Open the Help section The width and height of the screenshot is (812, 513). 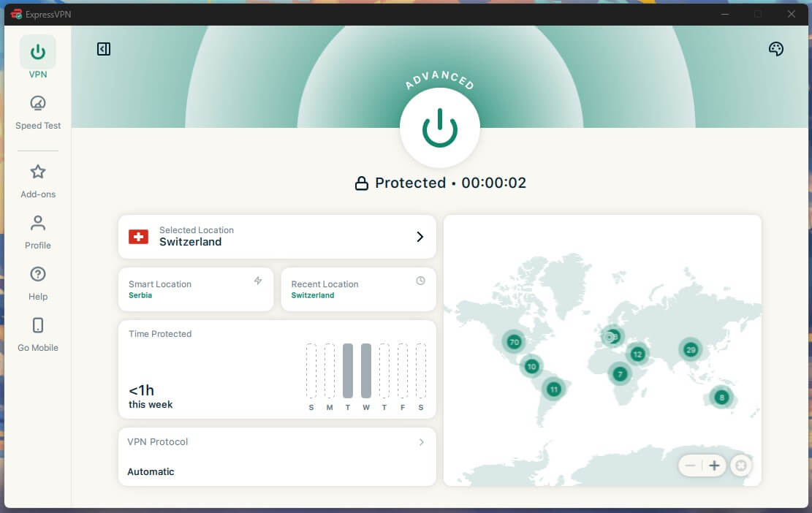[x=38, y=283]
